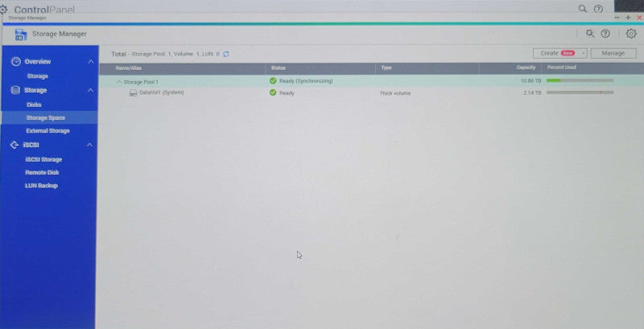Viewport: 644px width, 329px height.
Task: Open the Create button dropdown arrow
Action: click(583, 53)
